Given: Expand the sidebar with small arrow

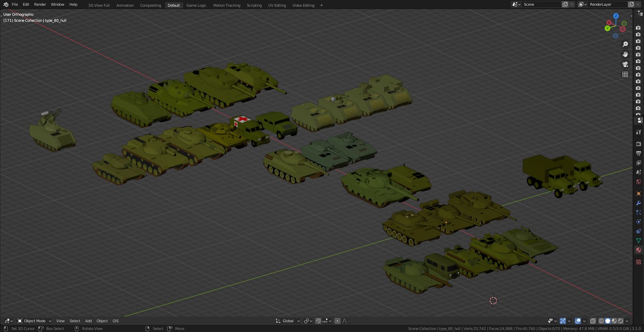Looking at the screenshot, I should pyautogui.click(x=631, y=16).
